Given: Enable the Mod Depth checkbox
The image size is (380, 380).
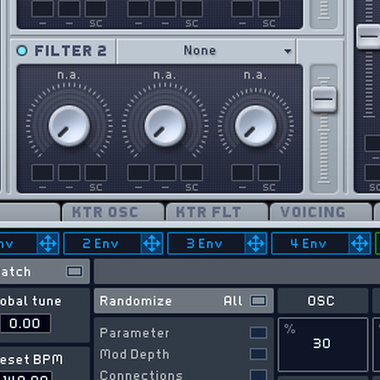Looking at the screenshot, I should pos(258,354).
